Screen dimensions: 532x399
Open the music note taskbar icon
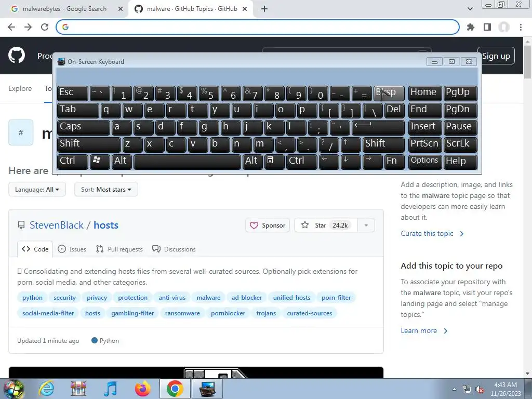click(110, 389)
